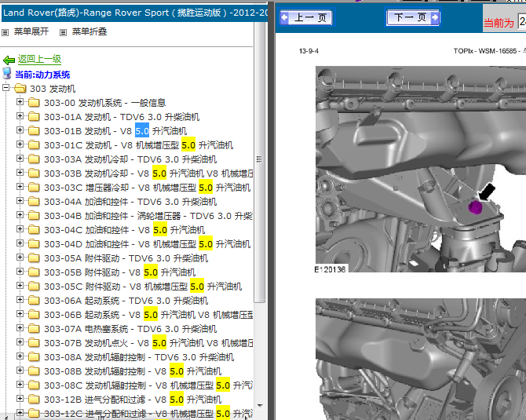Go to previous page with 上一页

tap(306, 17)
